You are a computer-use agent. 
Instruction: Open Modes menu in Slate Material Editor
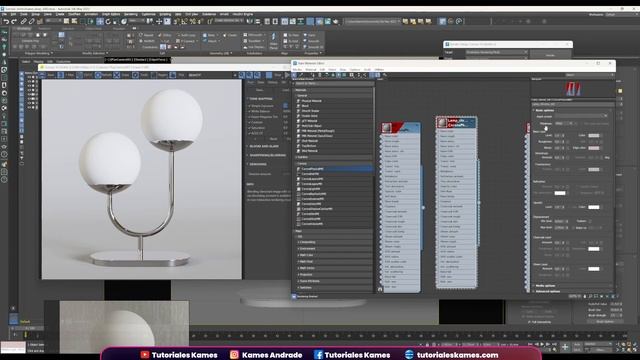pos(297,70)
